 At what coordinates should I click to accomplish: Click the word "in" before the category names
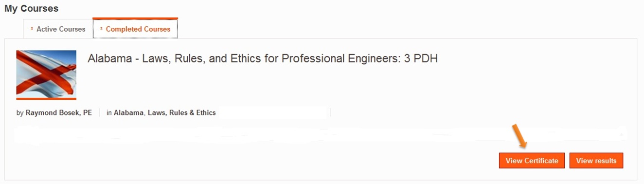pos(109,112)
